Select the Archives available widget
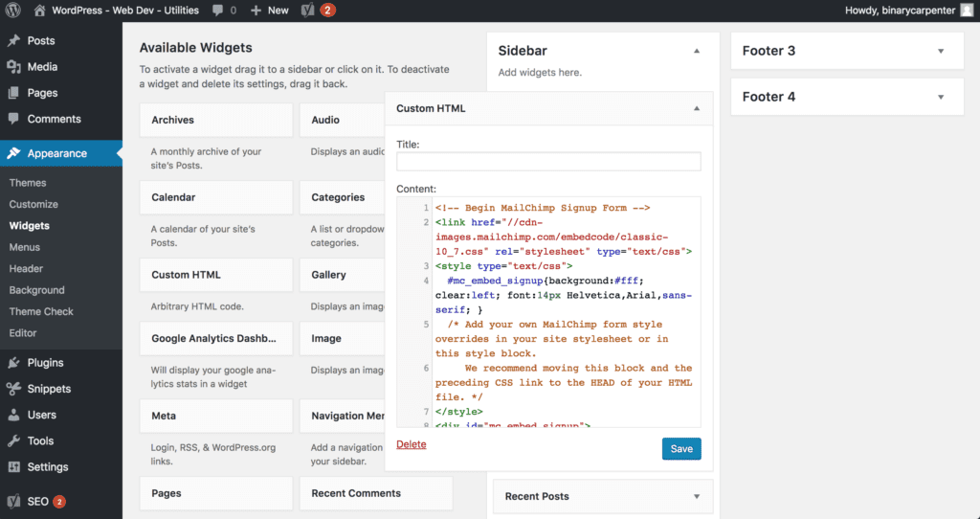Screen dimensions: 980x519 coord(216,120)
